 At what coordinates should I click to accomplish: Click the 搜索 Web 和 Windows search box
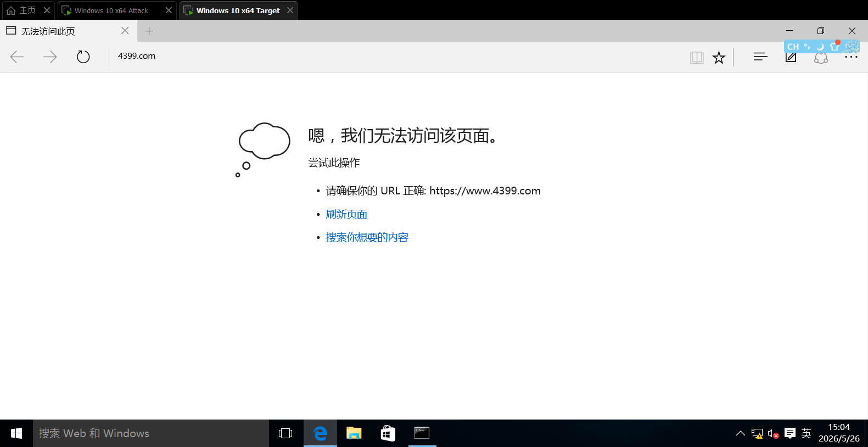point(151,433)
